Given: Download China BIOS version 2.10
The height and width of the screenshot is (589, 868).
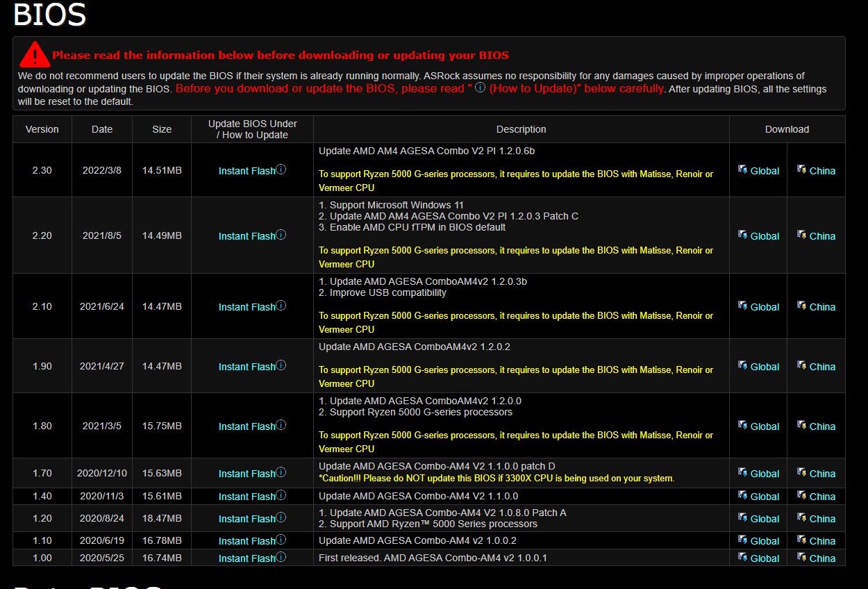Looking at the screenshot, I should 822,307.
